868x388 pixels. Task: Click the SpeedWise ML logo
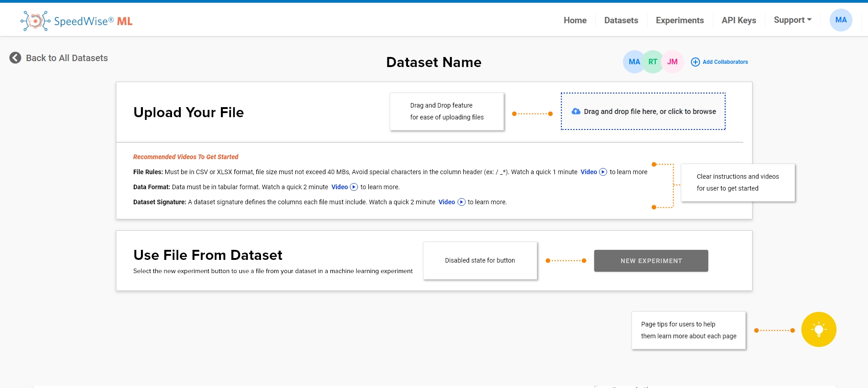[x=77, y=21]
